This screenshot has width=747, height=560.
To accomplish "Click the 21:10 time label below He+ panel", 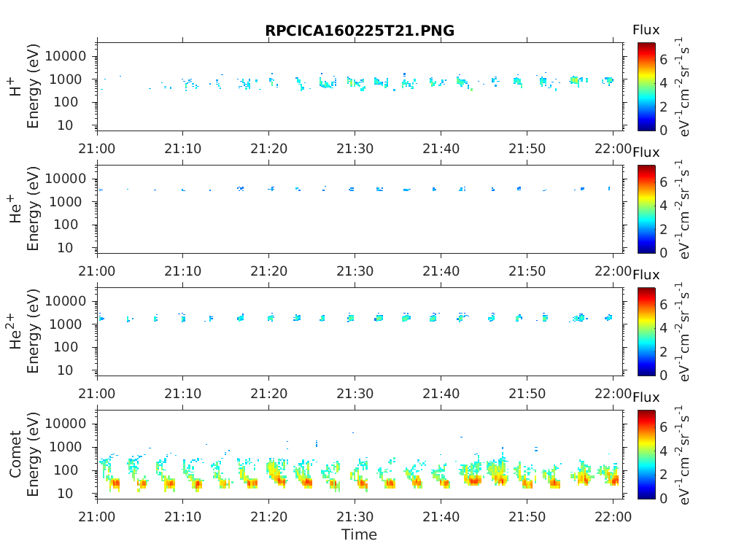I will pyautogui.click(x=183, y=271).
